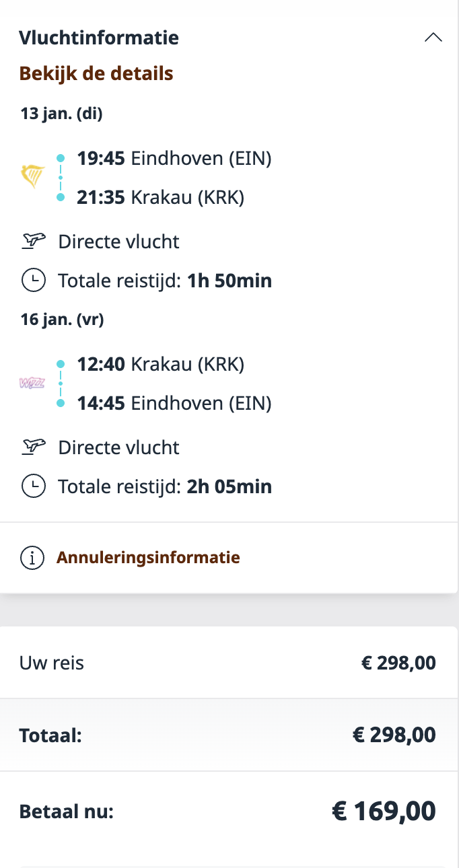Screen dimensions: 459x868
Task: Click the 14:45 Eindhoven (EIN) arrival line
Action: click(174, 404)
